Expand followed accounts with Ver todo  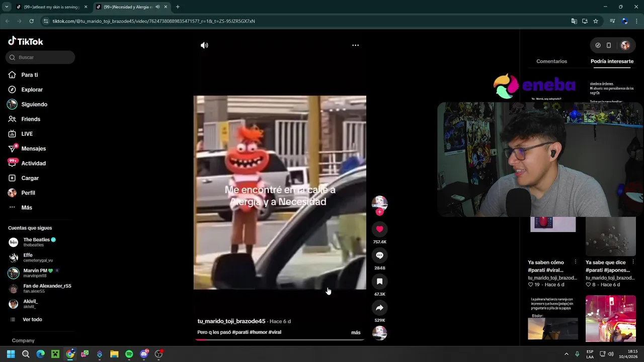pos(32,320)
